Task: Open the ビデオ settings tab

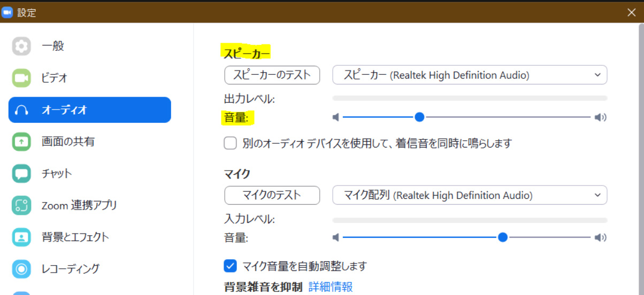Action: click(x=90, y=78)
